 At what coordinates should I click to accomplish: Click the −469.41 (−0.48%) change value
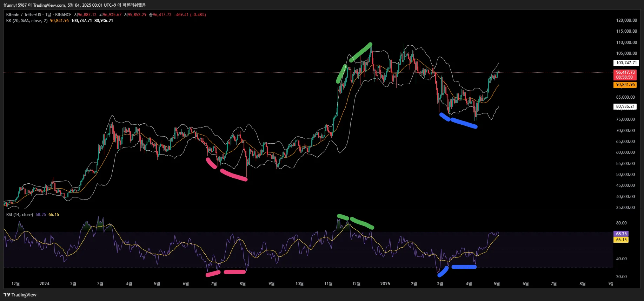pyautogui.click(x=190, y=15)
